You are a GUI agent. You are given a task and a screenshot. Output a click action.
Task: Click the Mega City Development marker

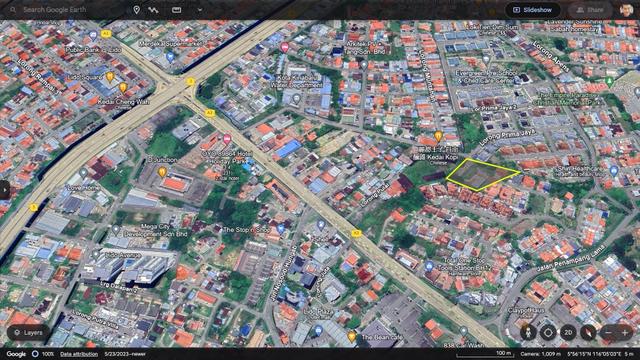point(116,230)
